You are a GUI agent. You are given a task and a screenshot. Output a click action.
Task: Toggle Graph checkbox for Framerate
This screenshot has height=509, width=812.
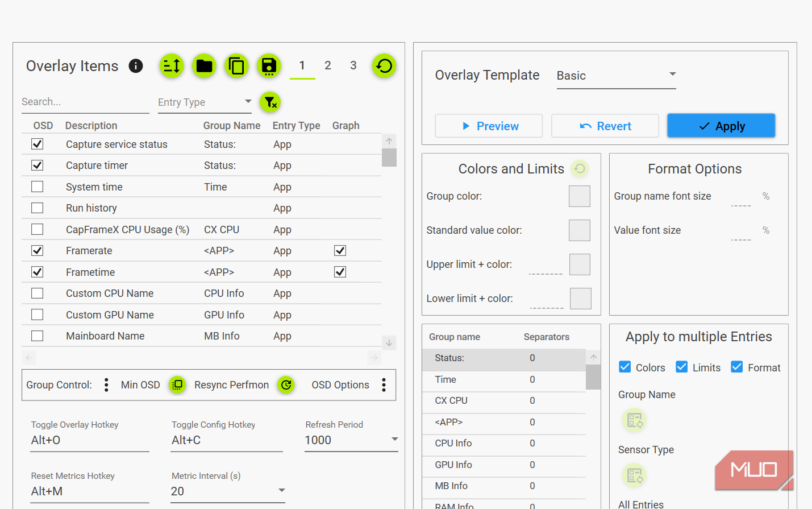click(x=340, y=250)
